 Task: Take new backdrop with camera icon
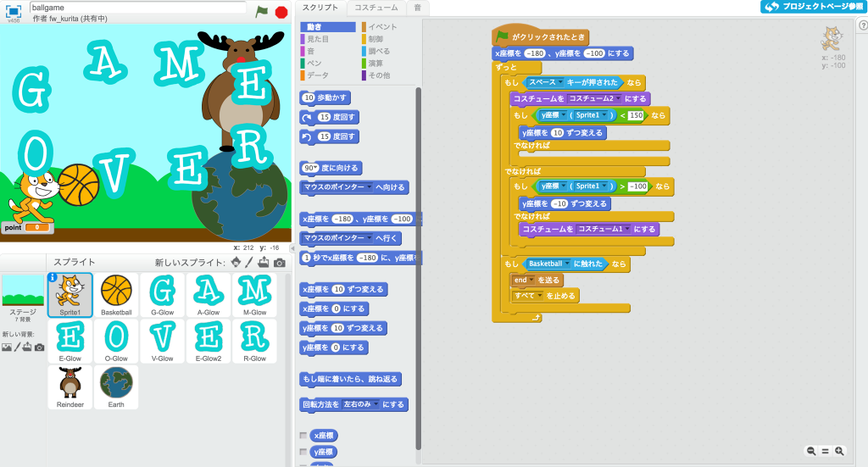39,347
